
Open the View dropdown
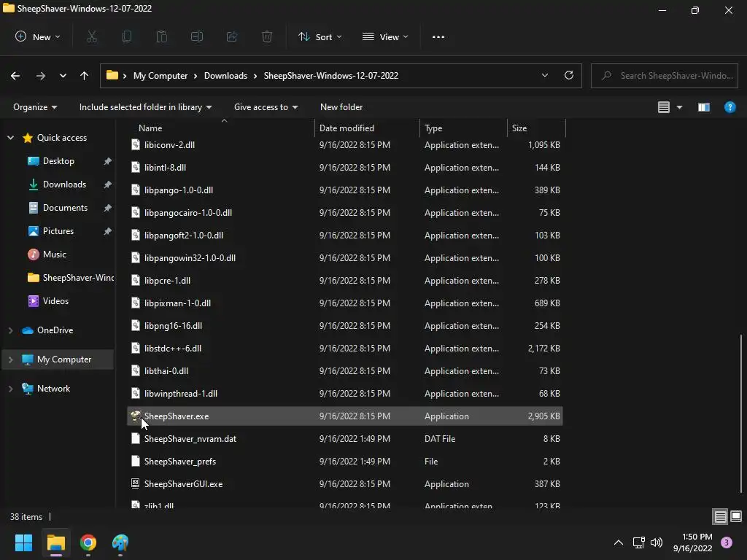(x=385, y=36)
